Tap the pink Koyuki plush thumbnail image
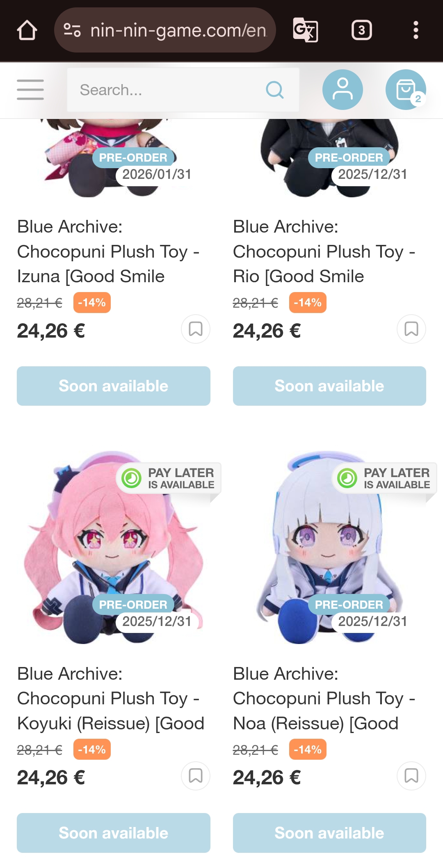 pyautogui.click(x=114, y=548)
